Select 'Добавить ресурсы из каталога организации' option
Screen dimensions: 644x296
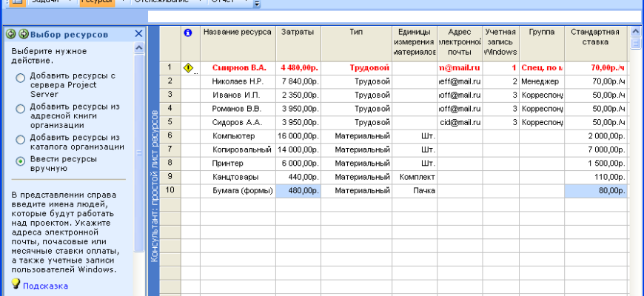point(20,138)
